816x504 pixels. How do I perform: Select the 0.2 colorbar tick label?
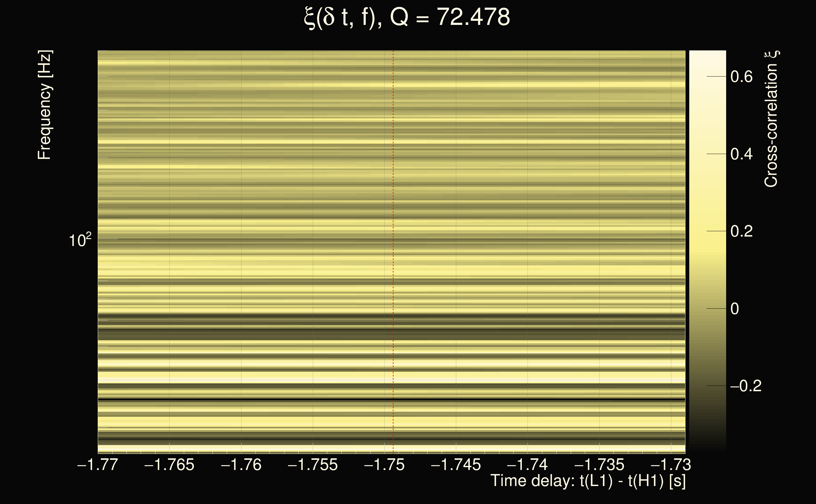coord(741,231)
